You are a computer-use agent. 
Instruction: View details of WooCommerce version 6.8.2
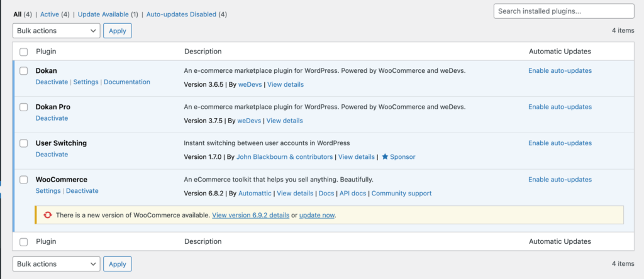(x=296, y=194)
